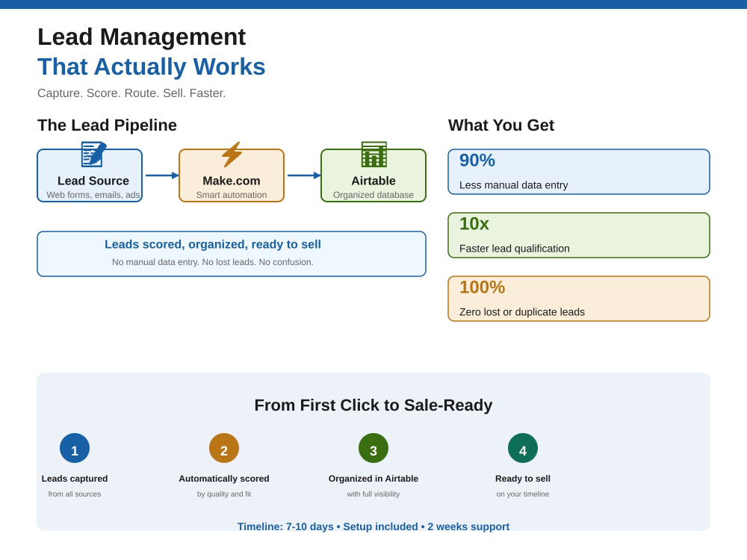Image resolution: width=747 pixels, height=560 pixels.
Task: Click 'Automatically scored' step label
Action: tap(224, 479)
